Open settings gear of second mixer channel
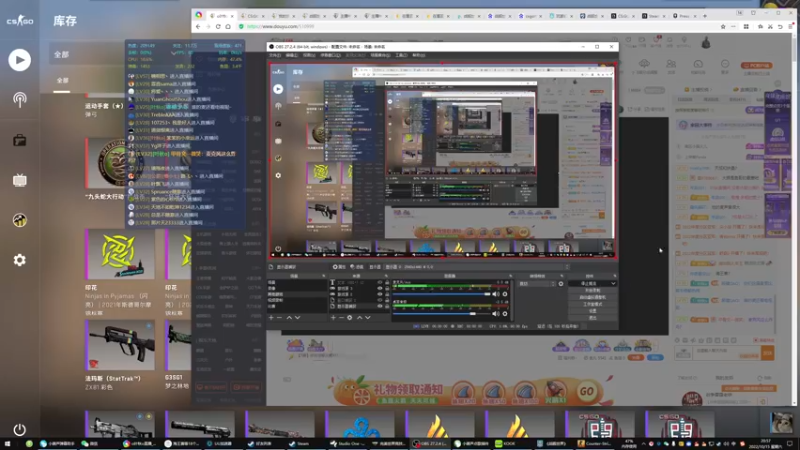The height and width of the screenshot is (450, 800). [505, 314]
